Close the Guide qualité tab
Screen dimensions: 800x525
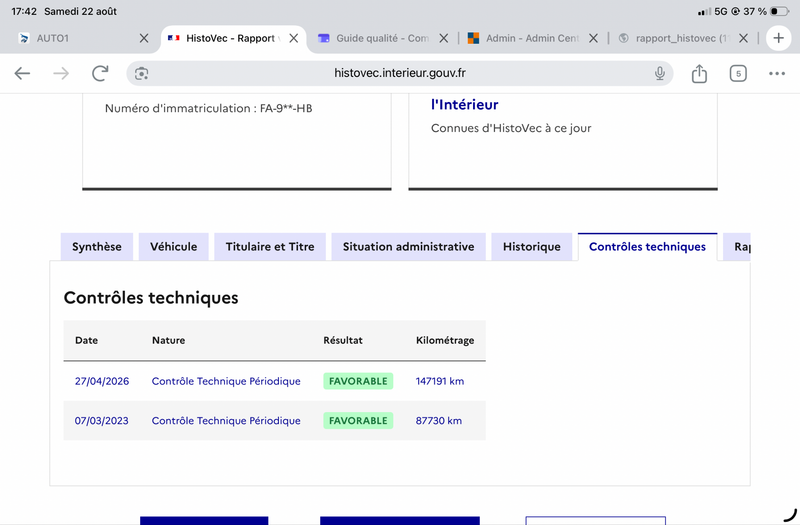(444, 38)
